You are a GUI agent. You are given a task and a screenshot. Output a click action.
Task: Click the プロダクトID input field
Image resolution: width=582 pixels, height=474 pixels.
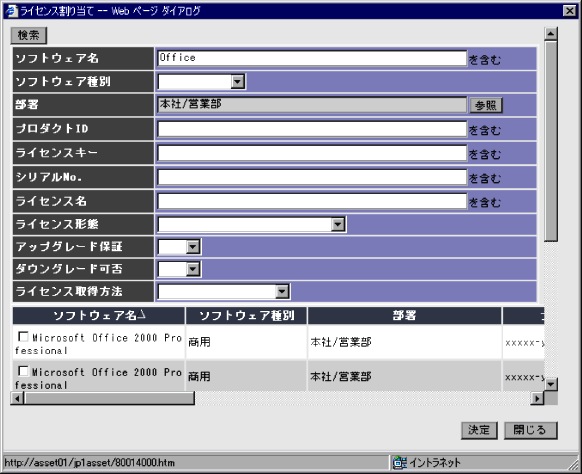(x=312, y=129)
